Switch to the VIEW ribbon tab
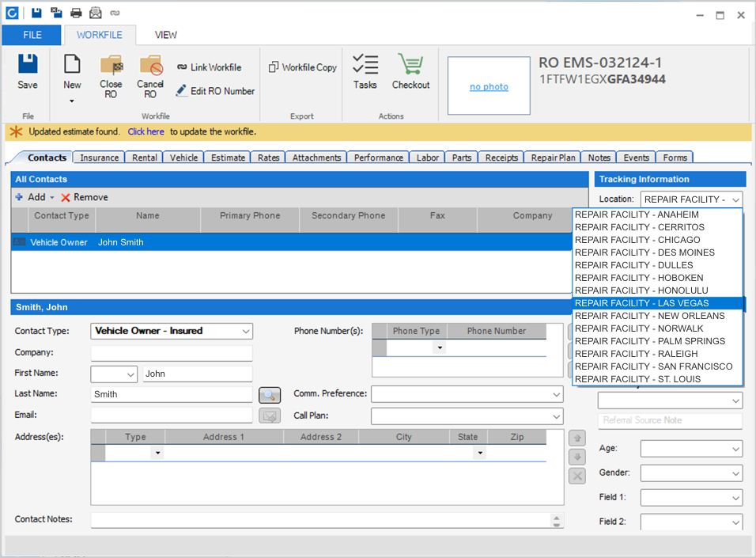Image resolution: width=756 pixels, height=558 pixels. pyautogui.click(x=165, y=35)
